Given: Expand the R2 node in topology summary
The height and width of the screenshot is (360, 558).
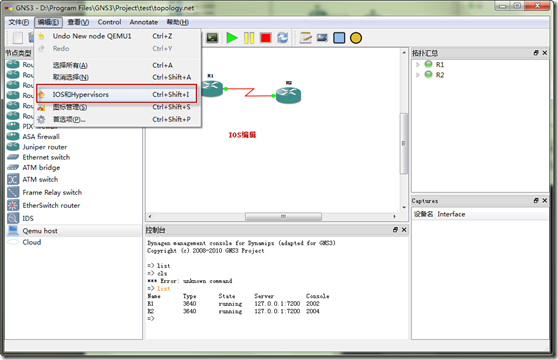Looking at the screenshot, I should (418, 75).
